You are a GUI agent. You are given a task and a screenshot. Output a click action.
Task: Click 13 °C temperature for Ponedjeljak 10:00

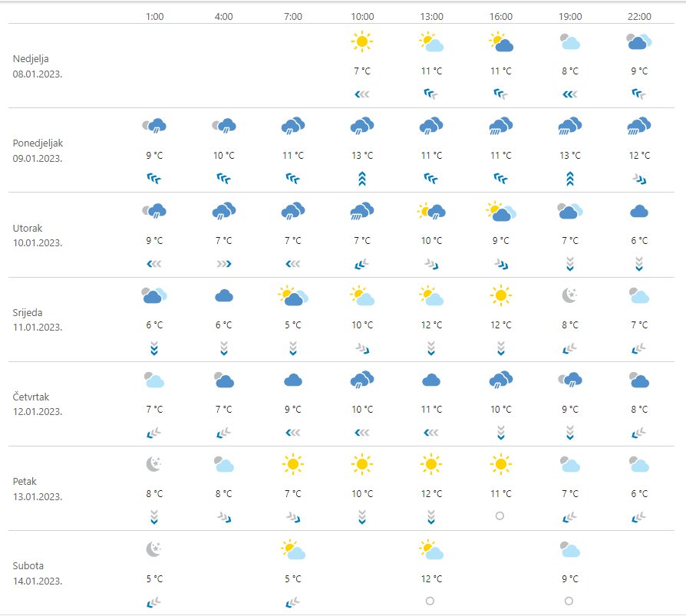click(x=361, y=156)
